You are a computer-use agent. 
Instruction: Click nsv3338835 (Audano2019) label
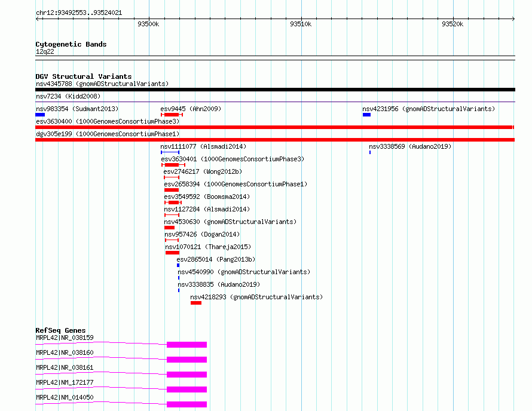pyautogui.click(x=219, y=284)
